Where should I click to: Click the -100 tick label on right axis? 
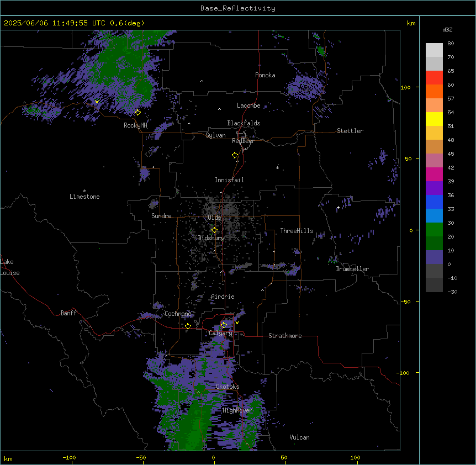click(x=404, y=373)
